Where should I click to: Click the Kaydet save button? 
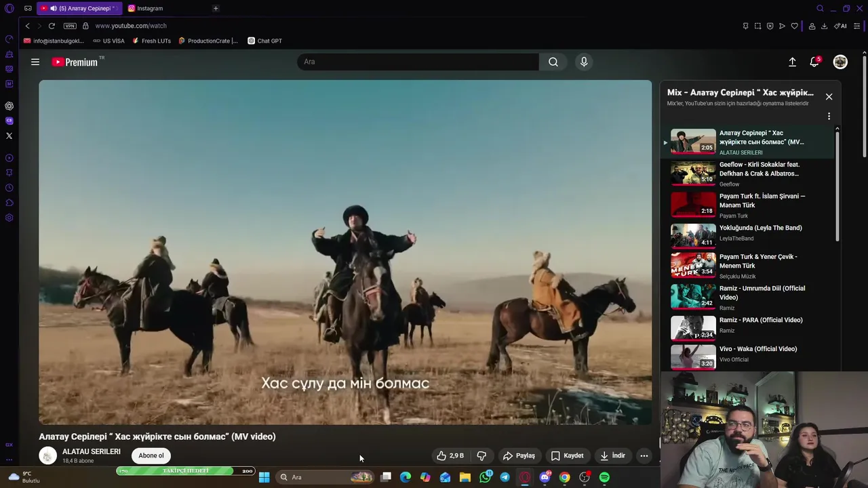[567, 455]
